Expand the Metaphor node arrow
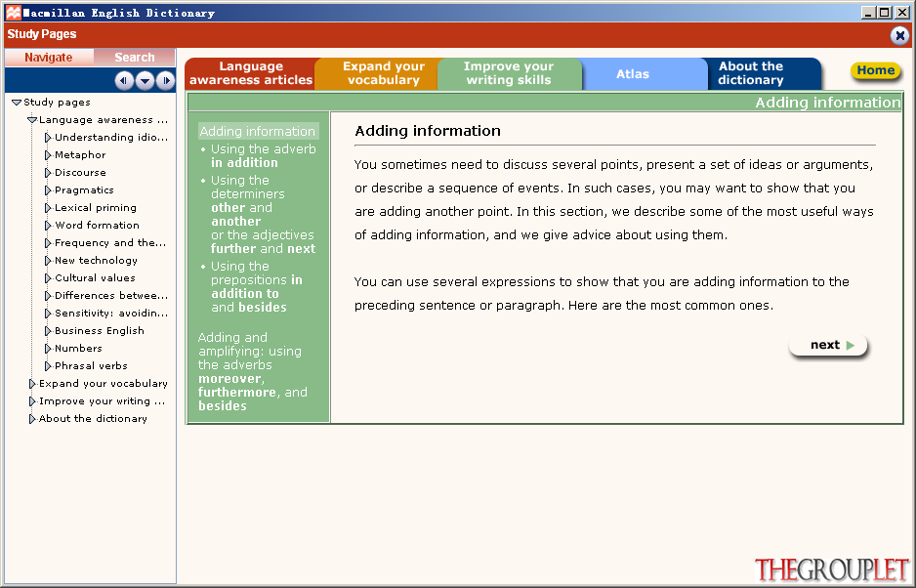 tap(48, 155)
